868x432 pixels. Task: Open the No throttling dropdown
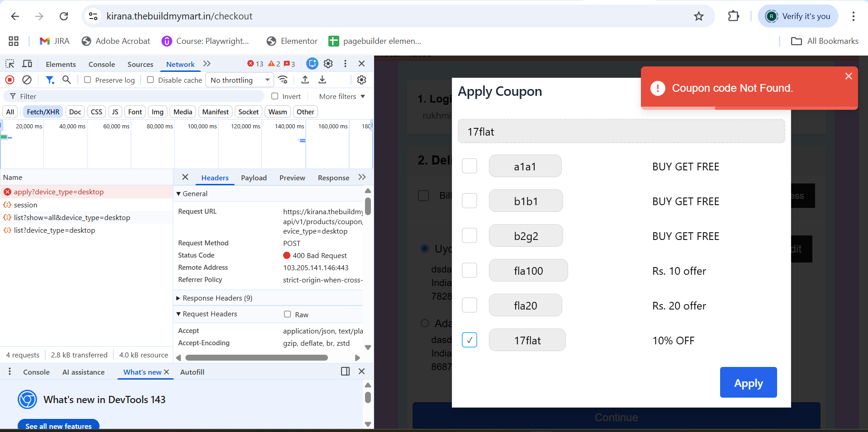(240, 80)
